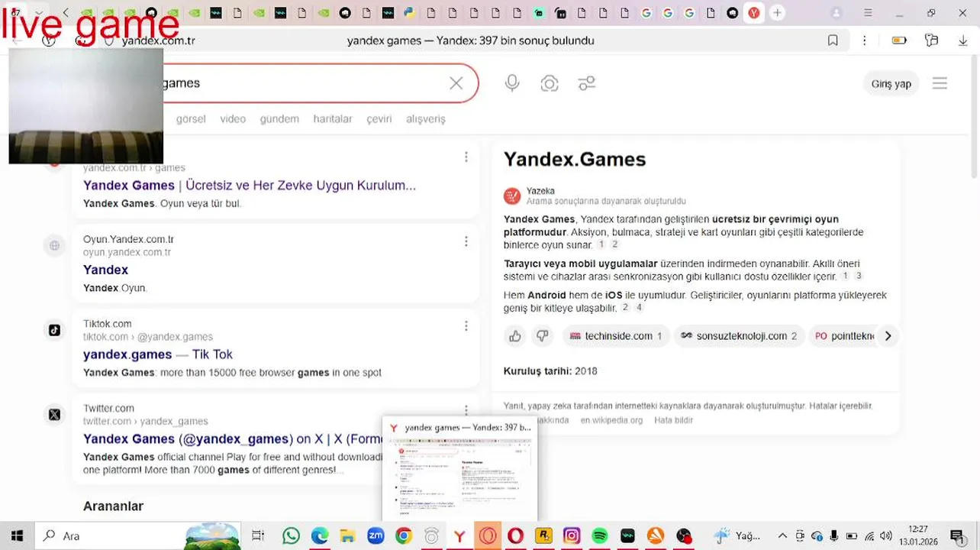Open the techinside.com source chip

(x=616, y=336)
